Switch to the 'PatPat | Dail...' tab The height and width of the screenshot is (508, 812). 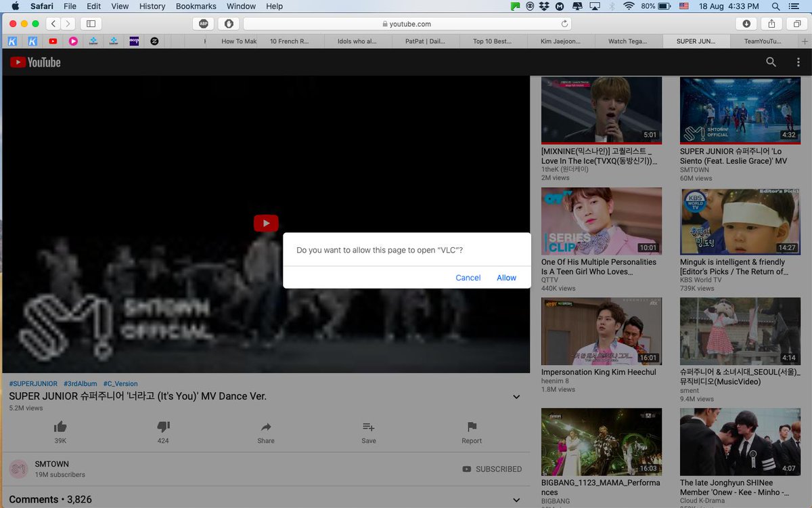pos(425,41)
